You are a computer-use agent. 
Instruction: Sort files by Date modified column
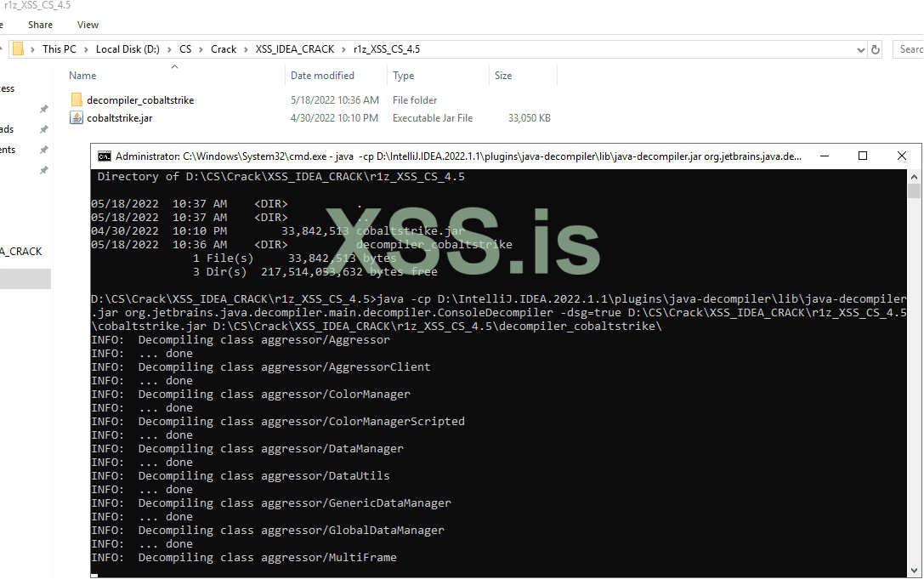pyautogui.click(x=322, y=76)
